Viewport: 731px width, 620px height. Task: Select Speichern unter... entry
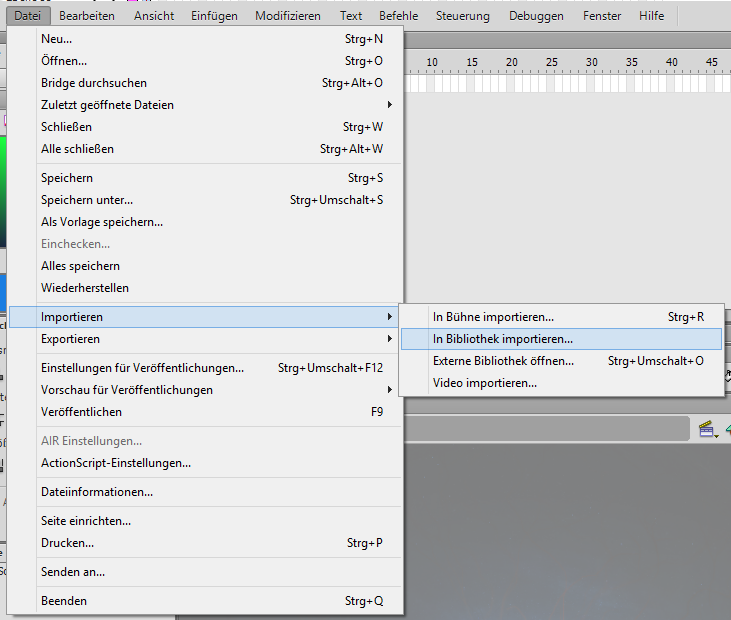pos(205,200)
